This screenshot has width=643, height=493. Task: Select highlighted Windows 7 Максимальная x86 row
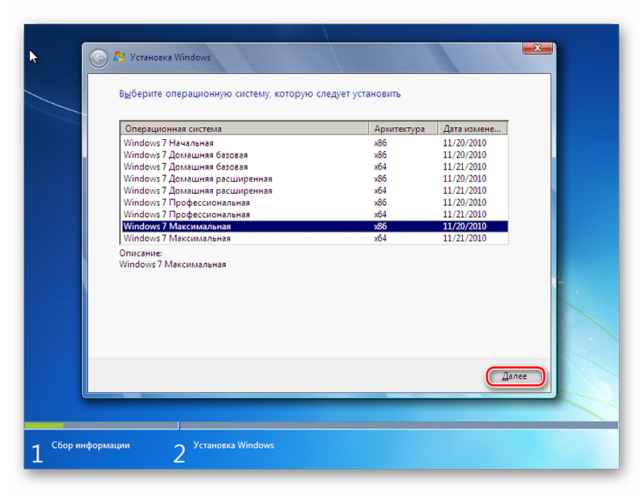coord(315,226)
